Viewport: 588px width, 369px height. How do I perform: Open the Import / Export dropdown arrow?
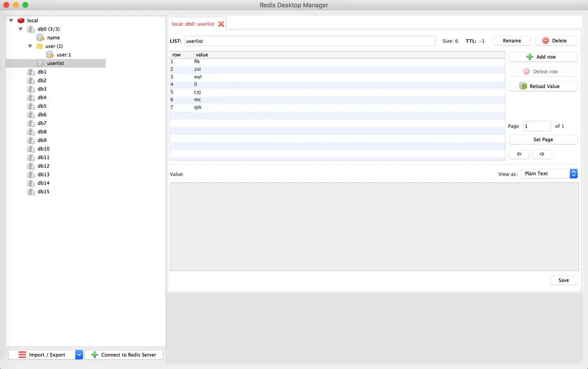click(x=79, y=355)
